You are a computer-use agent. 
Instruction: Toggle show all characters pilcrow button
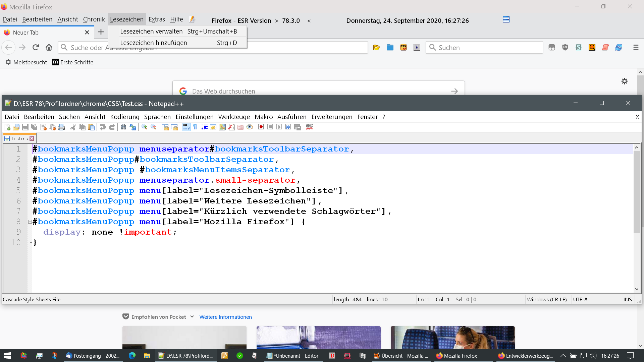point(195,127)
